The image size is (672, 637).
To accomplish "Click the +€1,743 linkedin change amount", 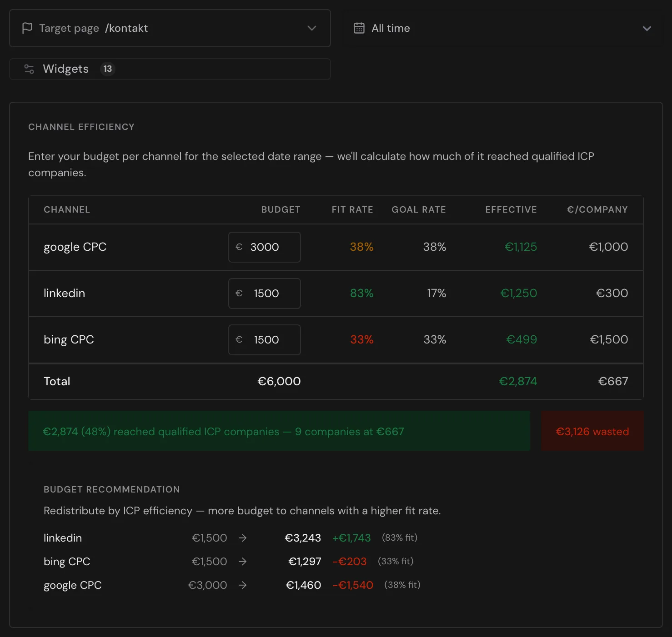I will pos(351,538).
